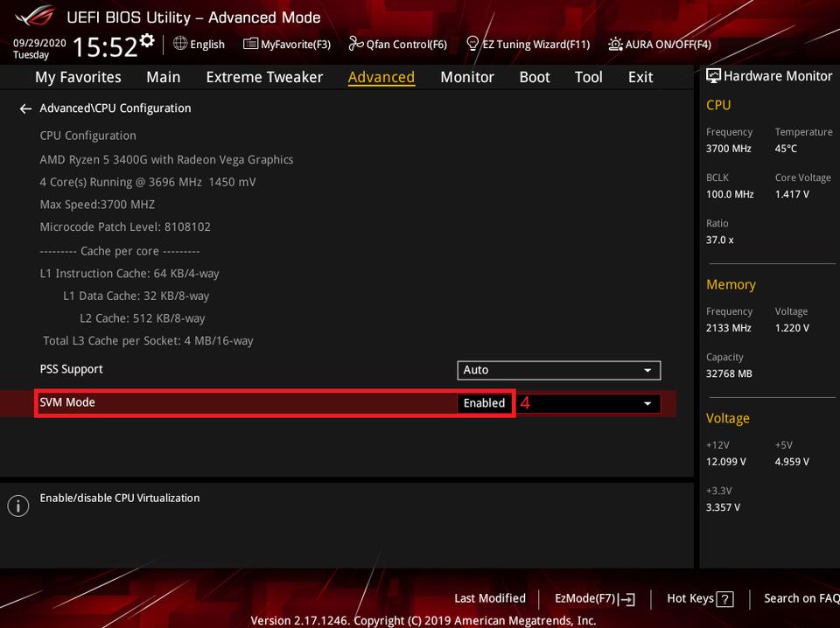Select the My Favorites tab

point(78,77)
